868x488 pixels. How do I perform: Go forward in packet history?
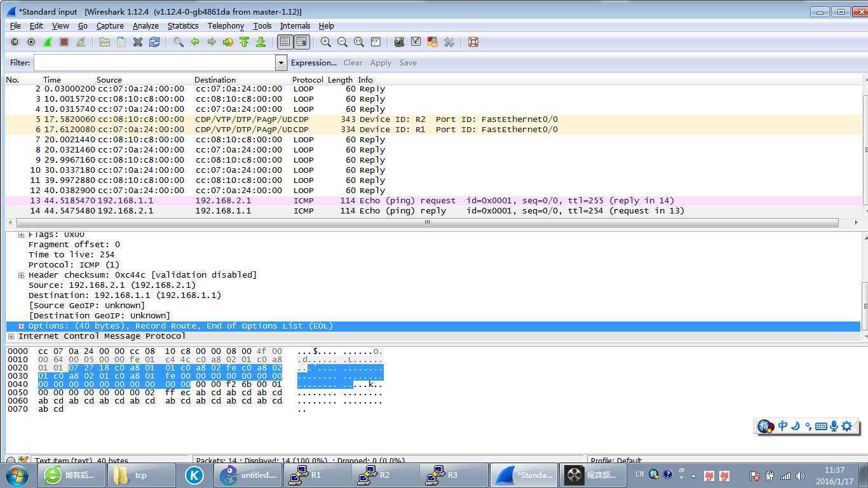pos(212,42)
